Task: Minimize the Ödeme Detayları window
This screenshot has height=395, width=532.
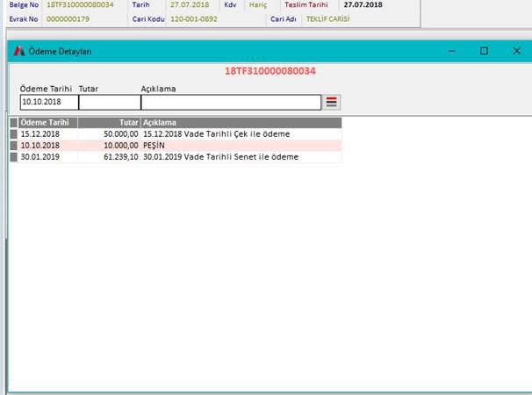Action: [x=451, y=51]
